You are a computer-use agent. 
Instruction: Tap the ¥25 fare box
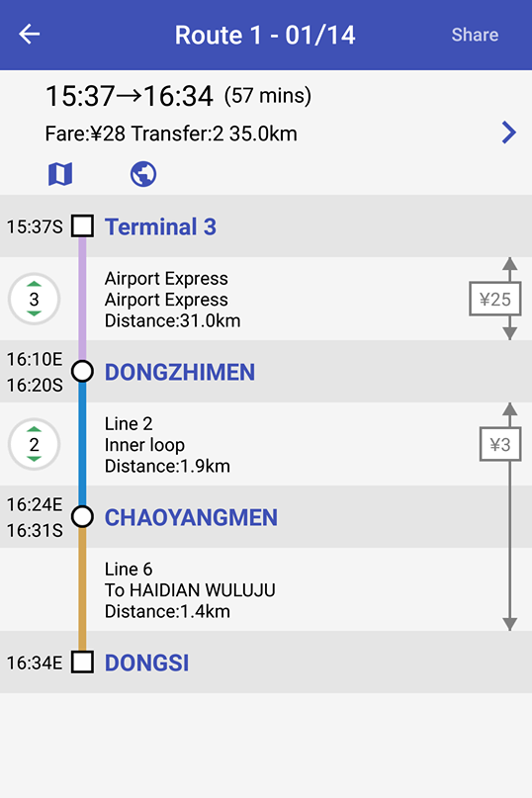494,300
